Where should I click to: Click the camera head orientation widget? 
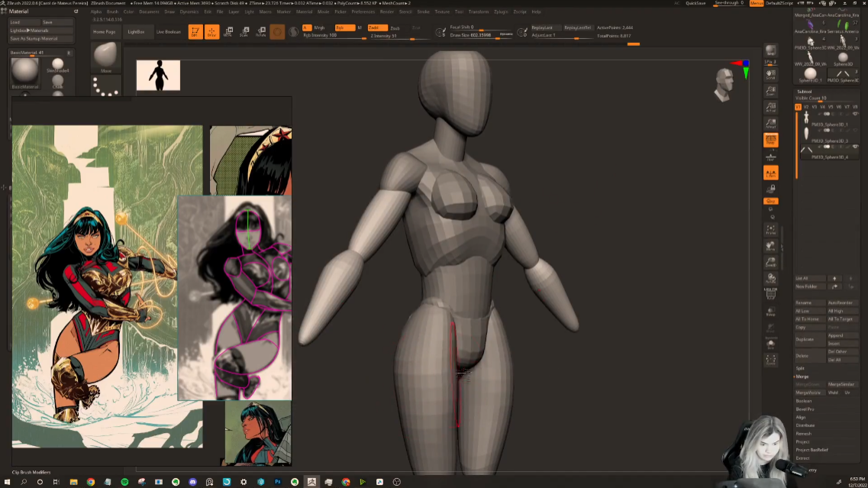[x=724, y=85]
